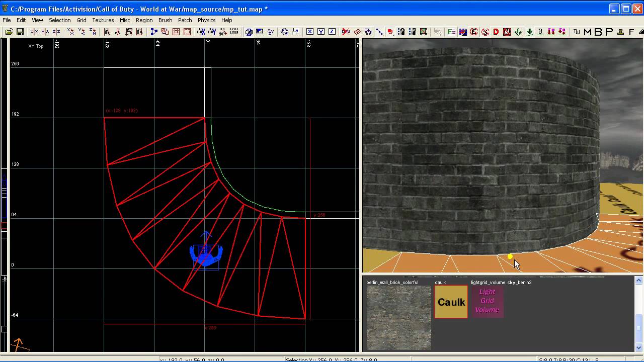Viewport: 644px width, 362px height.
Task: Click the Cycle Layer icon
Action: coord(234,32)
